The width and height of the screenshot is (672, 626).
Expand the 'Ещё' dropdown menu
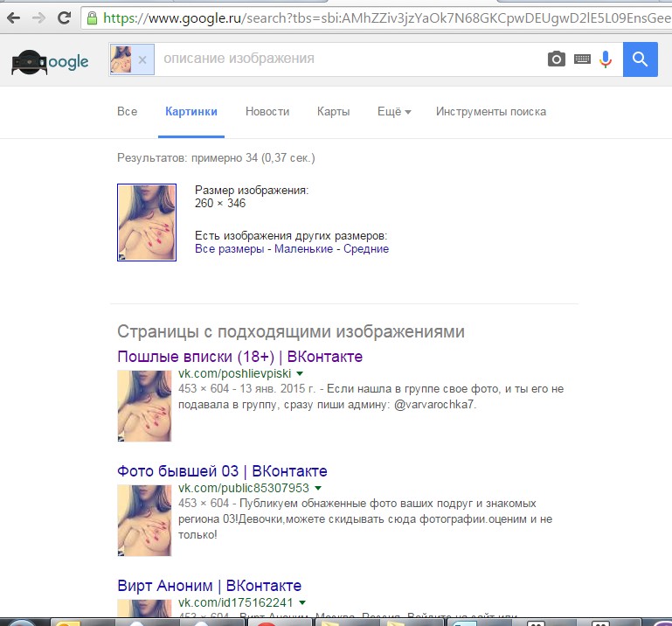tap(394, 112)
